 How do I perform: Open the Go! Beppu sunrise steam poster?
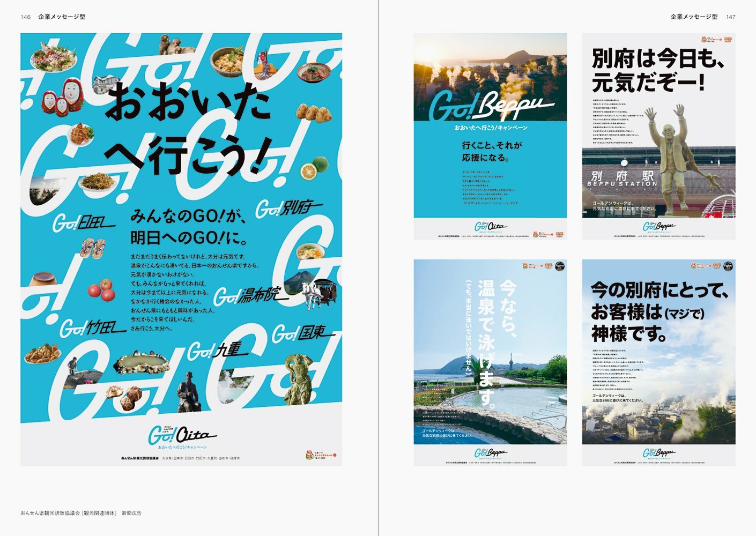pyautogui.click(x=490, y=136)
